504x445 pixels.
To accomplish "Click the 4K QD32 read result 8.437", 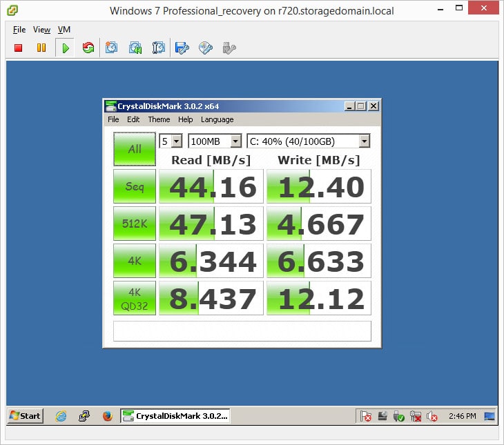I will [211, 298].
